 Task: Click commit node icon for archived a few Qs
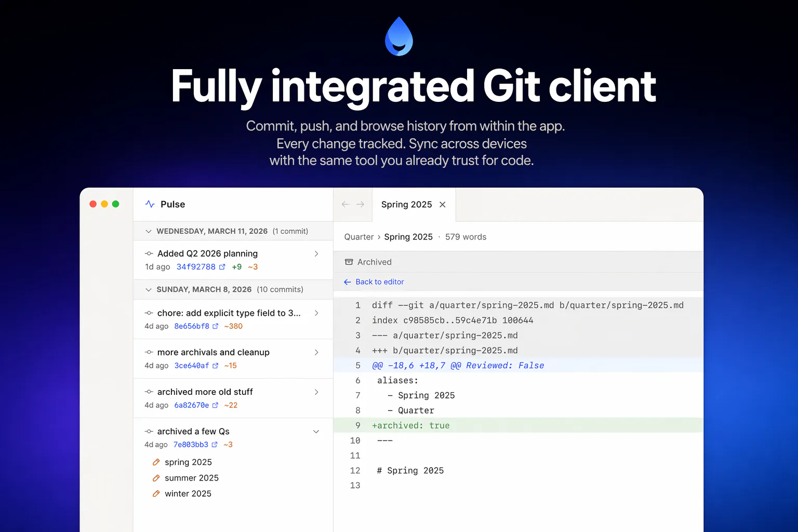pos(149,431)
